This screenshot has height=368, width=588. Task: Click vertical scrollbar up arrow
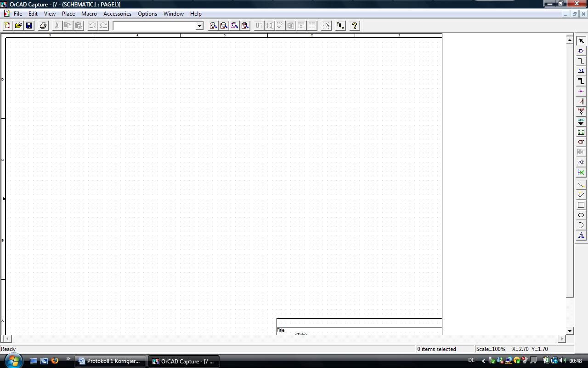(570, 40)
